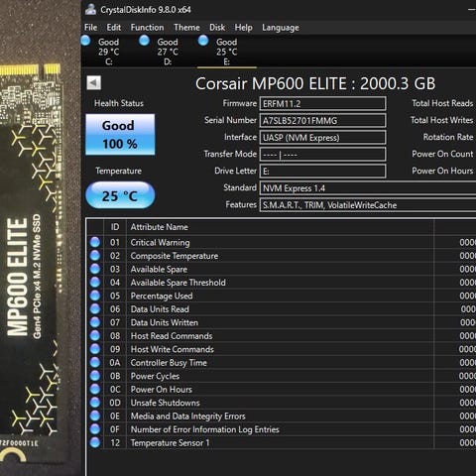Select the Power Cycles attribute name
The width and height of the screenshot is (476, 476).
[x=155, y=376]
